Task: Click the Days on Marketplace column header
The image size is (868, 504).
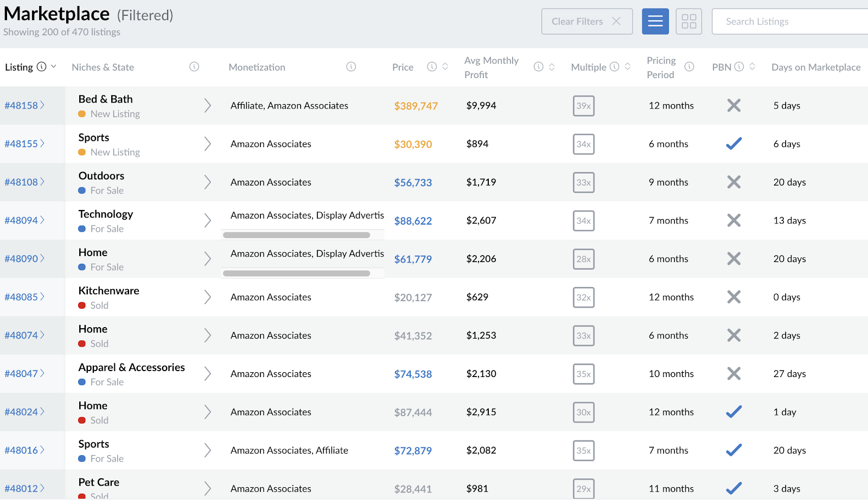Action: [815, 67]
